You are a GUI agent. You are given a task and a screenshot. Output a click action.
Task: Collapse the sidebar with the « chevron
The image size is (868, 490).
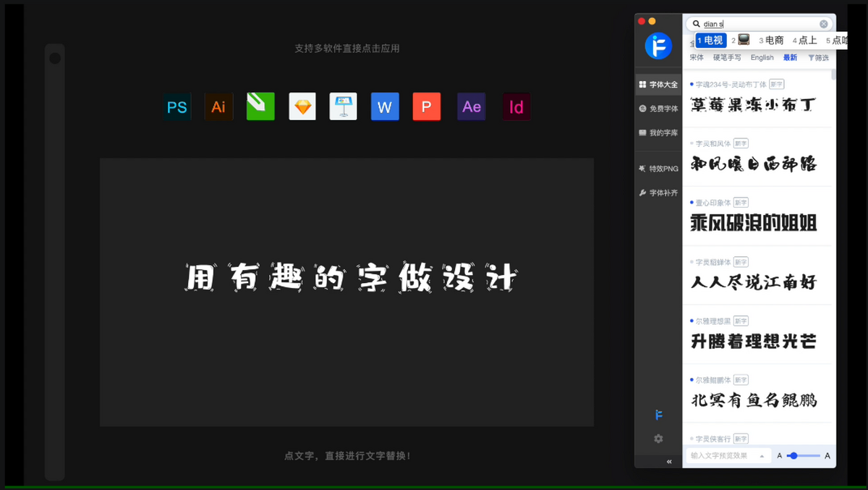[669, 461]
